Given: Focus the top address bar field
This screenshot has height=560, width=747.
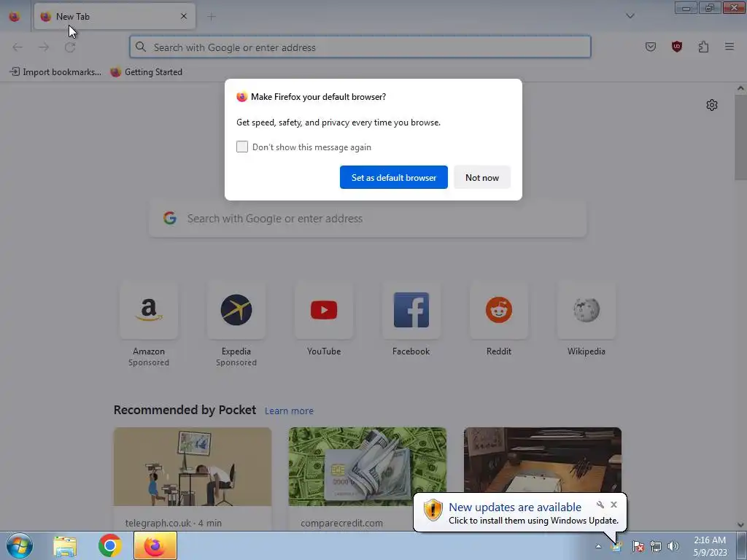Looking at the screenshot, I should coord(360,47).
